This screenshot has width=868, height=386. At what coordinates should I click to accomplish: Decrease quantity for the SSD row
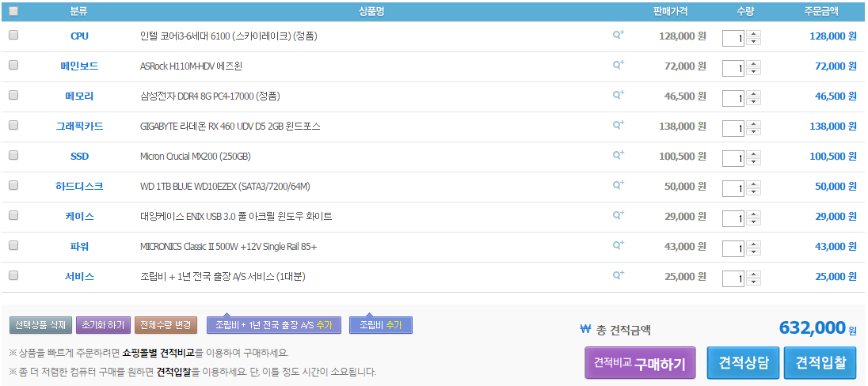[x=753, y=162]
